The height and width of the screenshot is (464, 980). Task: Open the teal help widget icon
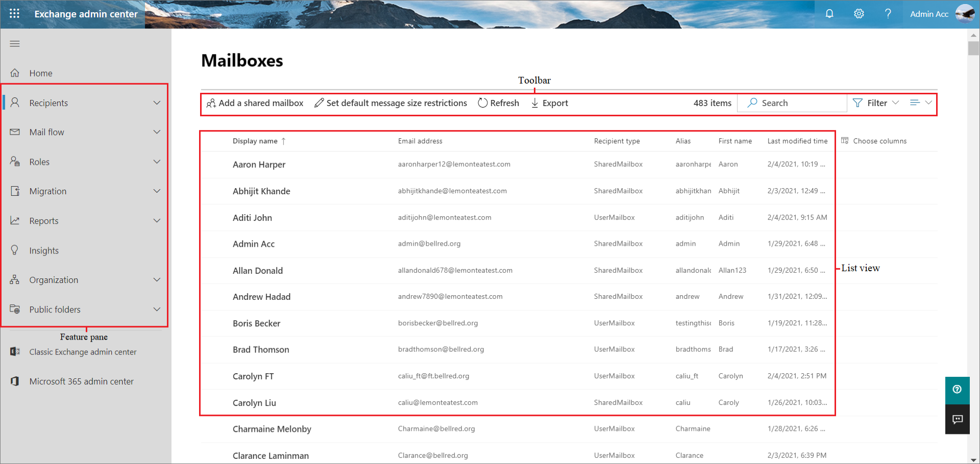[957, 390]
